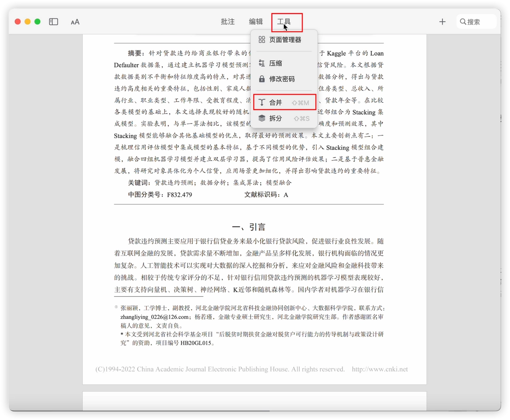Click the magnifier search icon
510x420 pixels.
(x=463, y=22)
